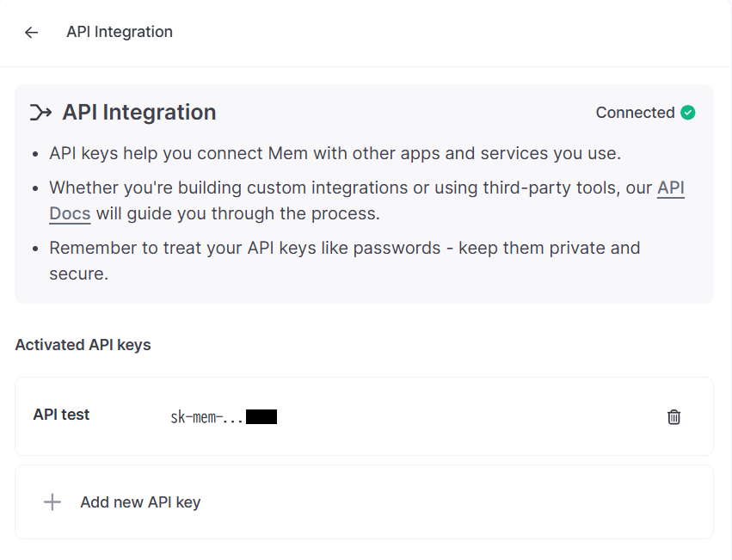Click the bullet about connecting Mem with apps
The height and width of the screenshot is (560, 732).
(335, 154)
